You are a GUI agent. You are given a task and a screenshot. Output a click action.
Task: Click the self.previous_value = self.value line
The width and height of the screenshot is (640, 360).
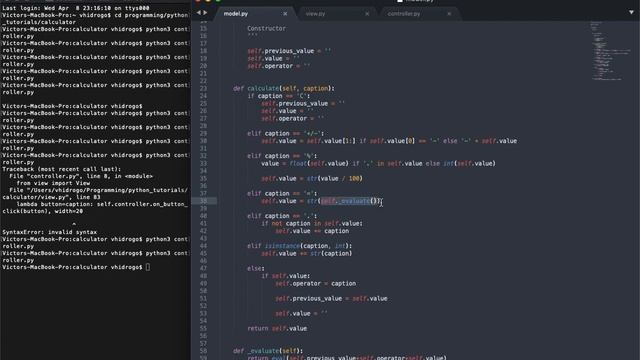(331, 298)
